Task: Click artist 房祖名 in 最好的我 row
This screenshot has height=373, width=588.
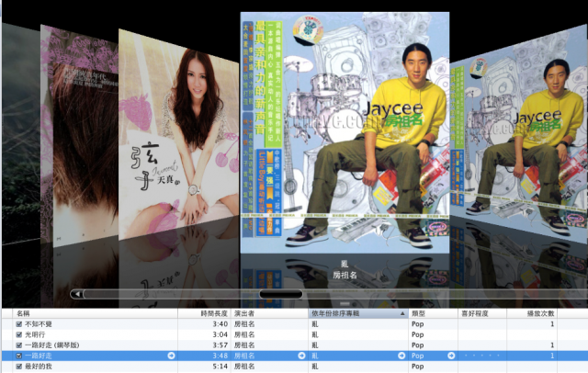Action: [x=244, y=367]
